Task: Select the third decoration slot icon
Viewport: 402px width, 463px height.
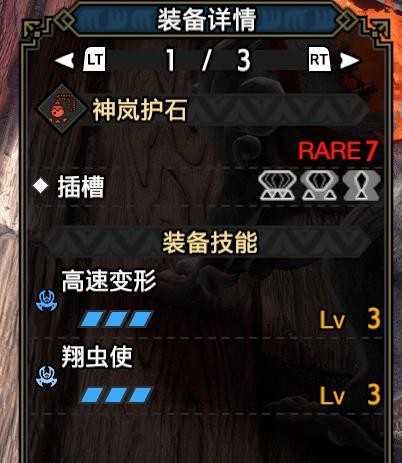Action: pyautogui.click(x=362, y=185)
